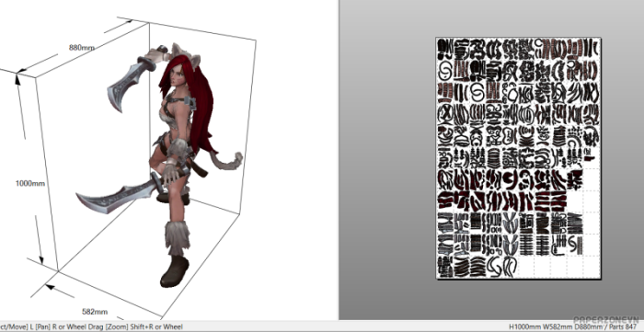Screen dimensions: 644x332
Task: Click the dark boot at the model's foot
Action: [174, 271]
